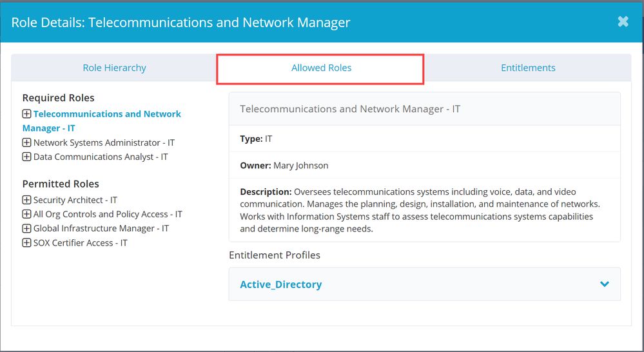Select Network Systems Administrator - IT role
The image size is (644, 352).
pos(104,142)
